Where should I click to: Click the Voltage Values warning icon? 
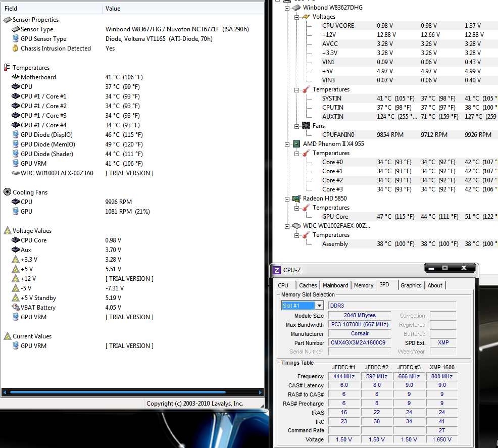tap(7, 230)
